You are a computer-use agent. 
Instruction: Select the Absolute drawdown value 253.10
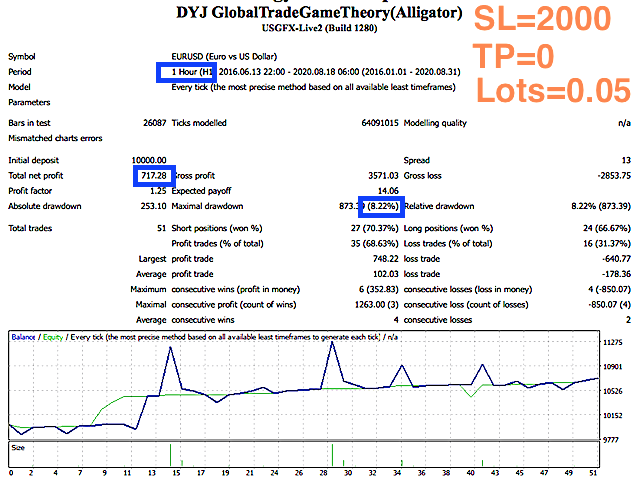[153, 206]
